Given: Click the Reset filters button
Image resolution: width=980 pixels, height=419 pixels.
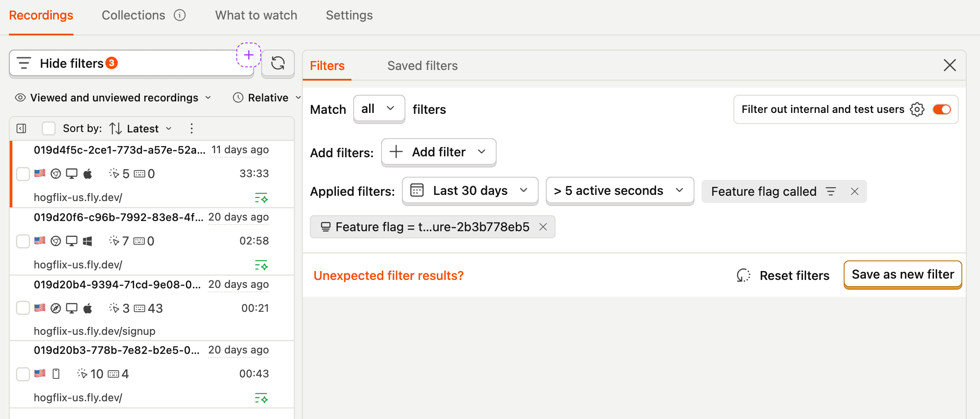Looking at the screenshot, I should click(x=783, y=275).
